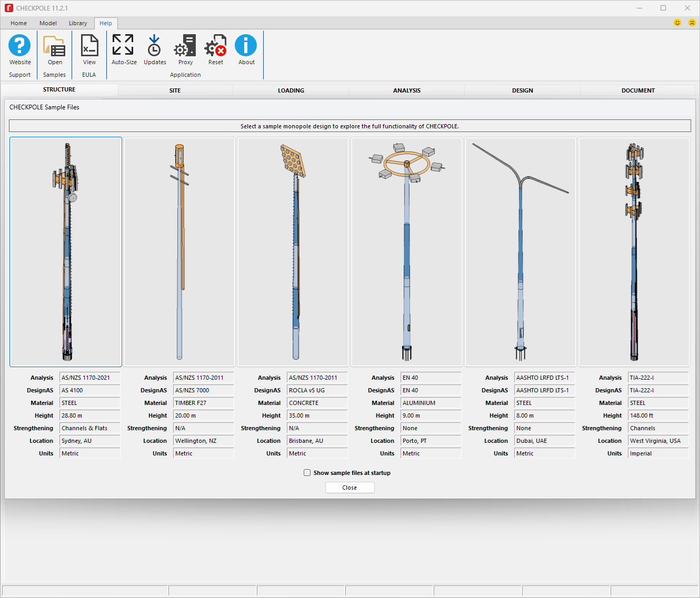The height and width of the screenshot is (598, 700).
Task: Click the West Virginia, USA location field
Action: tap(658, 441)
